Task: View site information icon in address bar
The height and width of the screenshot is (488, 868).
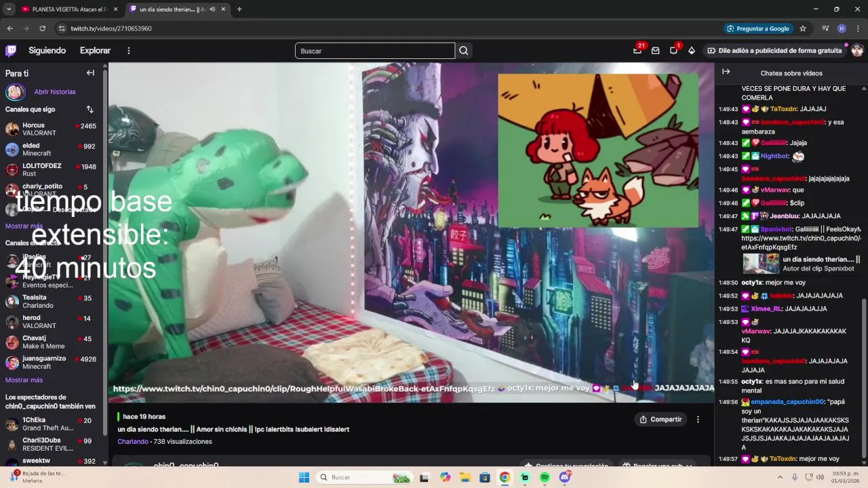Action: point(62,28)
